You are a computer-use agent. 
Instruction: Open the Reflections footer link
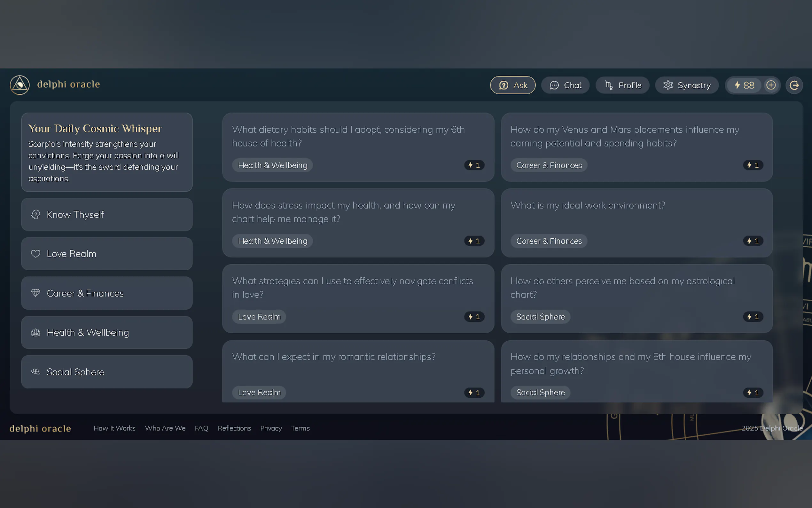click(x=234, y=428)
